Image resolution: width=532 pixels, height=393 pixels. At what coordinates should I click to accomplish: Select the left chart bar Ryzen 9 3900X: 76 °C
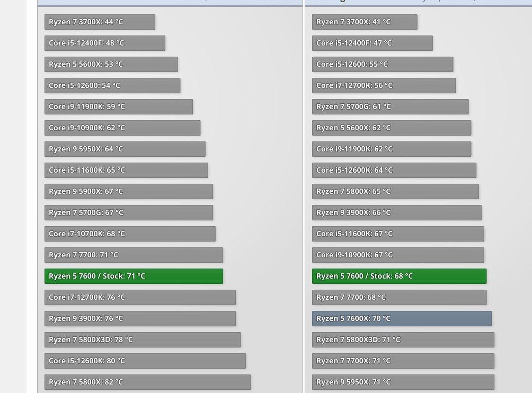tap(140, 318)
